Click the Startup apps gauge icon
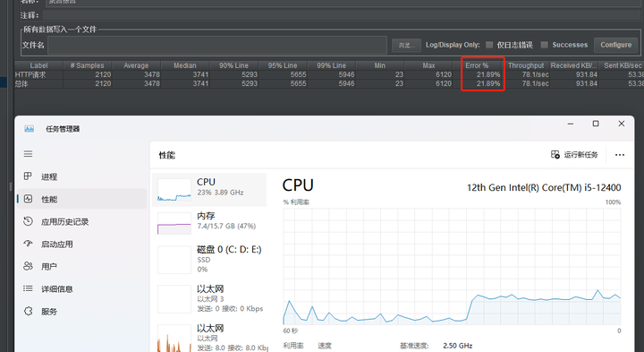This screenshot has width=644, height=352. (28, 244)
